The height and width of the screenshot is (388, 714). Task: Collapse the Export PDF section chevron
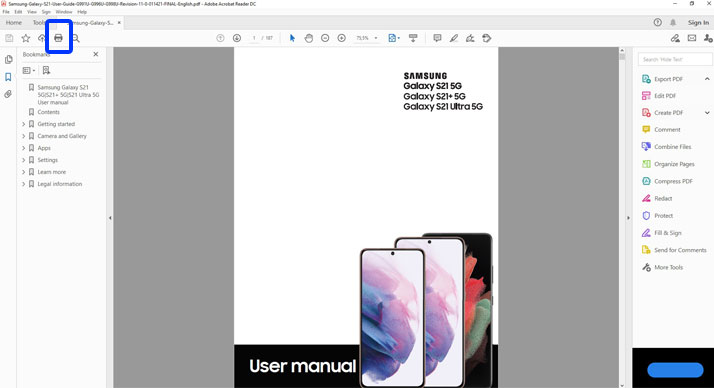[707, 79]
